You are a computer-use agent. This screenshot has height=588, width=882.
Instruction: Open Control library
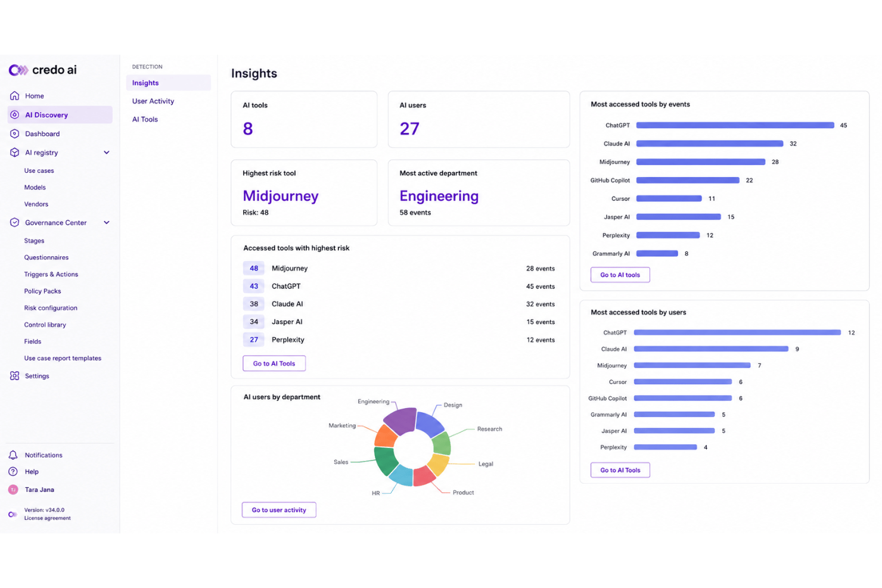pyautogui.click(x=45, y=325)
